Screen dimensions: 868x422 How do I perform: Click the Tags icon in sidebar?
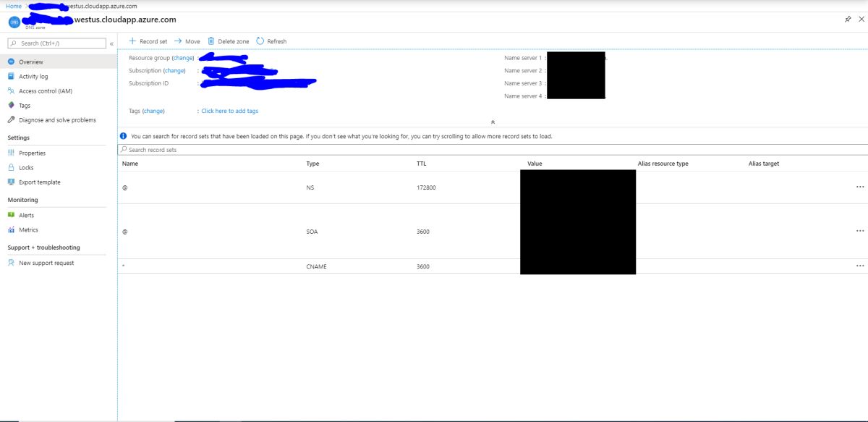tap(11, 106)
